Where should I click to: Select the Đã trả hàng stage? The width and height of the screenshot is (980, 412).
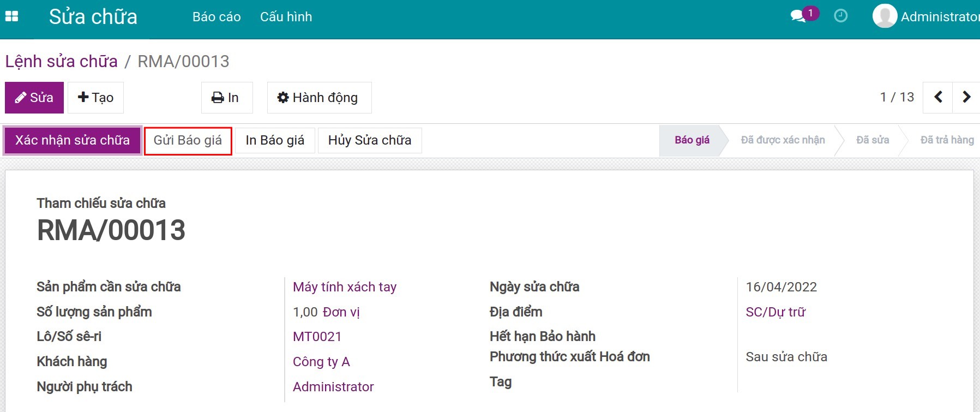947,140
